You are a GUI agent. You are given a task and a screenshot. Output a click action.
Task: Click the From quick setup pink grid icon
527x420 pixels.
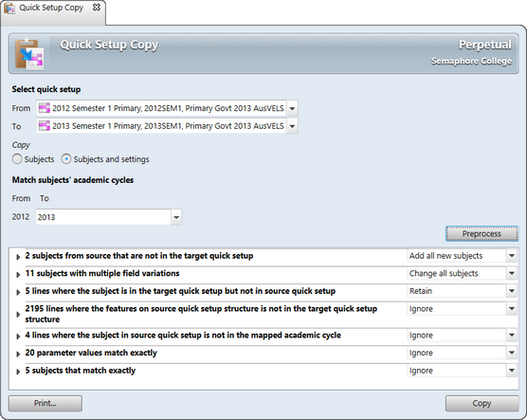45,108
